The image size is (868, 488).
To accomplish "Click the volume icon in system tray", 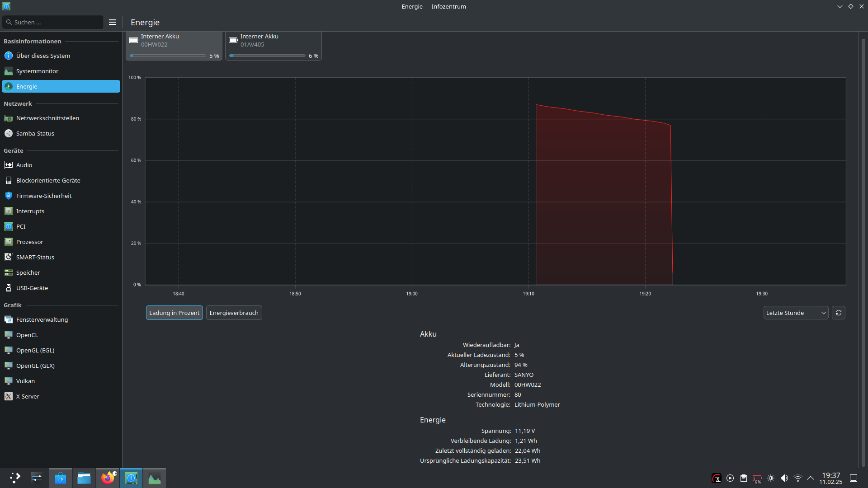I will tap(784, 478).
